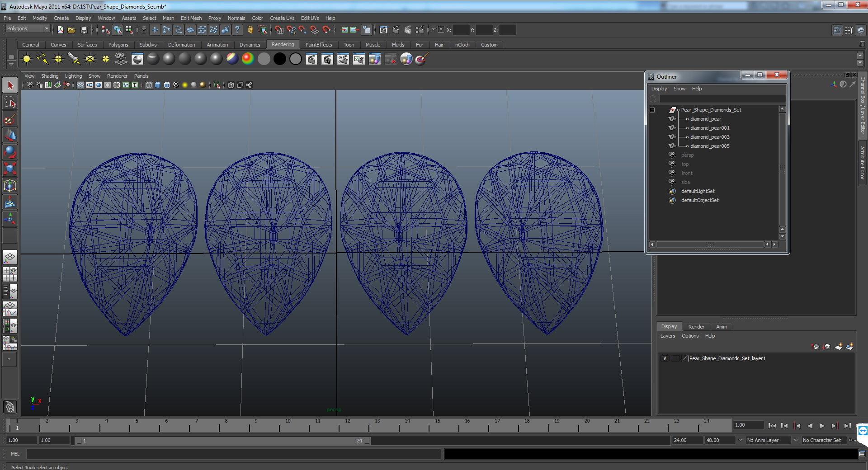This screenshot has height=470, width=868.
Task: Create a camera from Rendering shelf
Action: tap(121, 59)
